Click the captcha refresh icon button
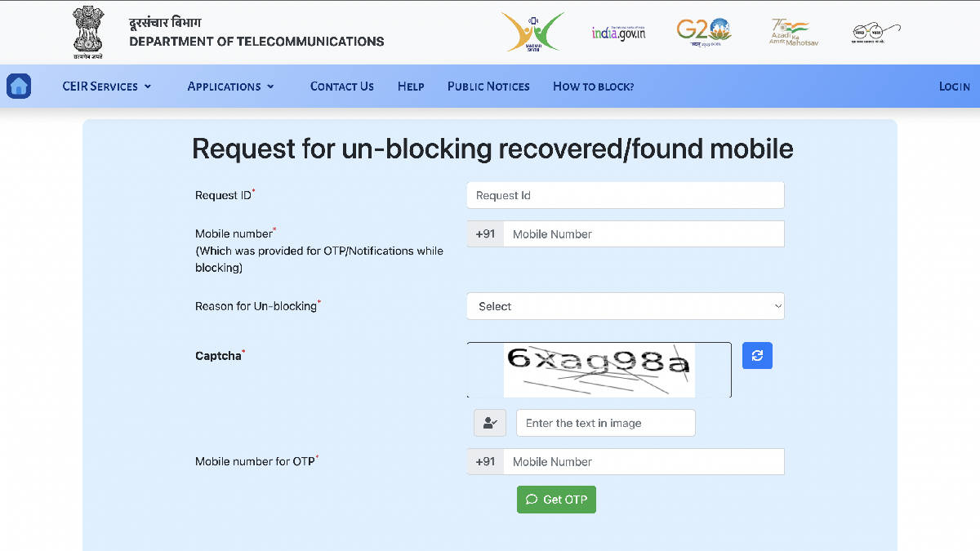980x551 pixels. (757, 355)
